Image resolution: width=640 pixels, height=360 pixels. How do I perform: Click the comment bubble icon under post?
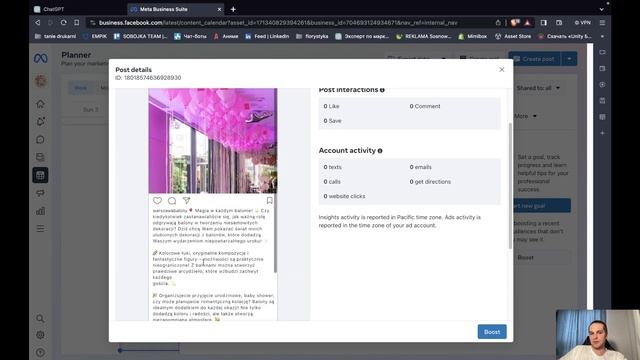(172, 200)
